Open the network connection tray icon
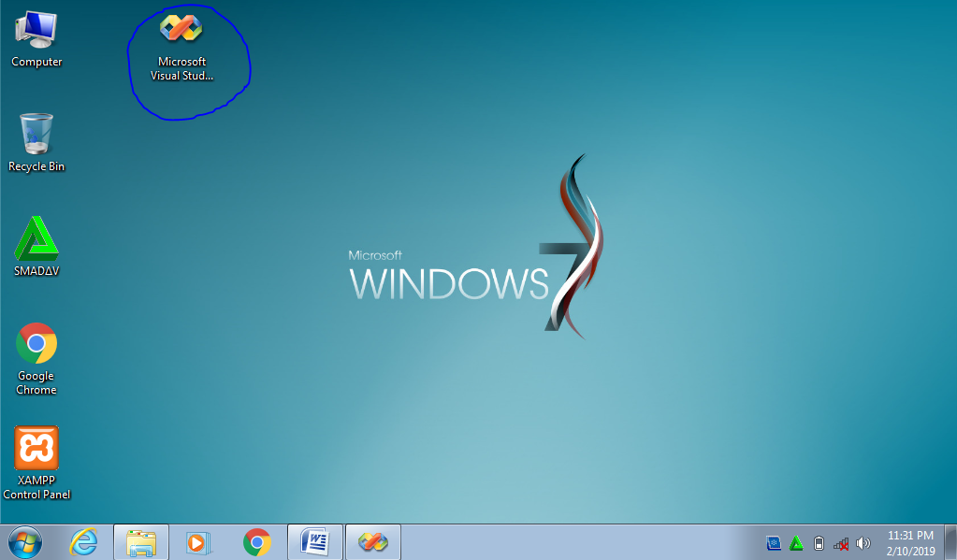The width and height of the screenshot is (957, 560). pos(841,543)
